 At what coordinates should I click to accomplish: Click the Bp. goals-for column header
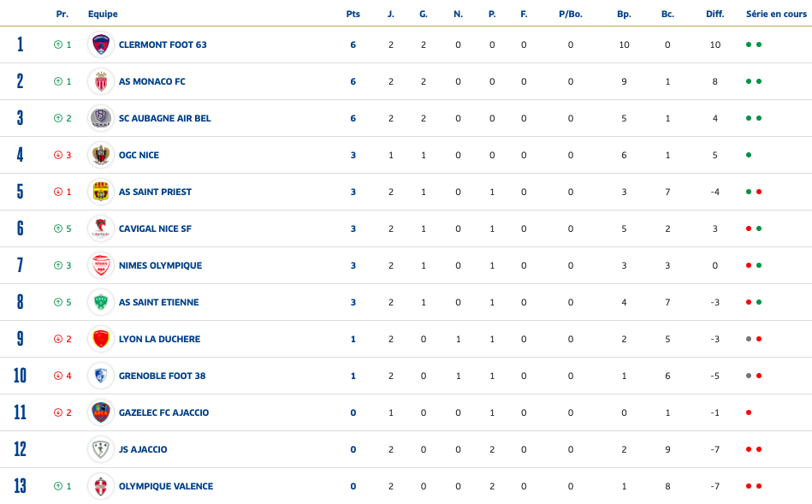(624, 14)
